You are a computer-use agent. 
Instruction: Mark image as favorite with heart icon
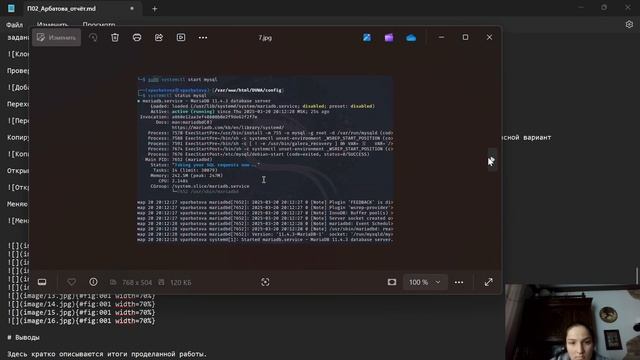[x=71, y=282]
